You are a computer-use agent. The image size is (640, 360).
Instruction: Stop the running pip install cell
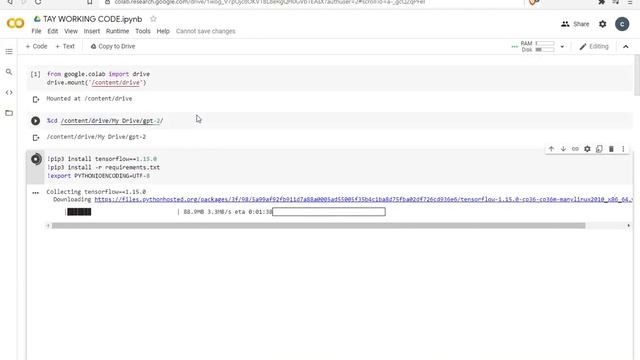click(x=36, y=159)
